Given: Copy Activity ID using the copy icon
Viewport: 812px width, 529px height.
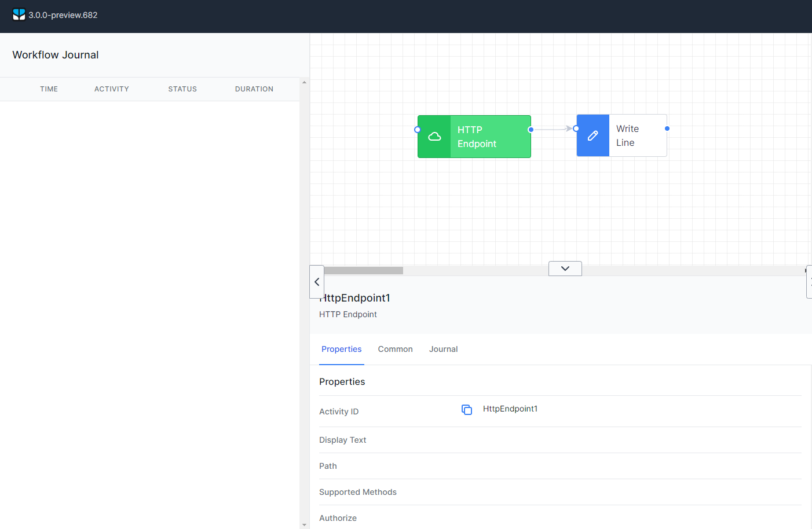Looking at the screenshot, I should pyautogui.click(x=467, y=409).
